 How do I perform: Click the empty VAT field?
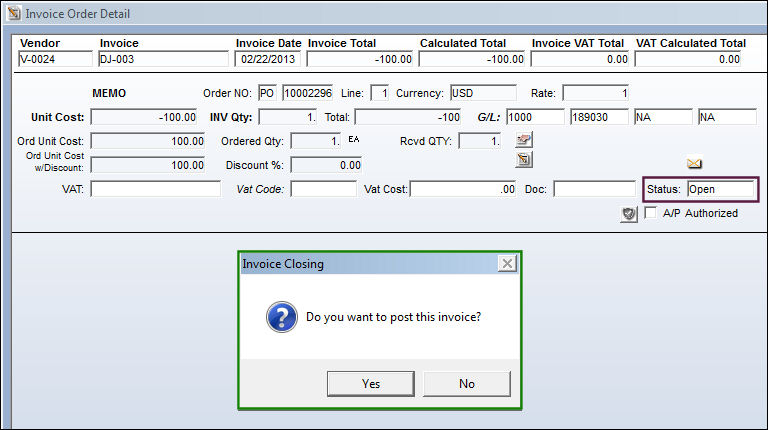[156, 189]
